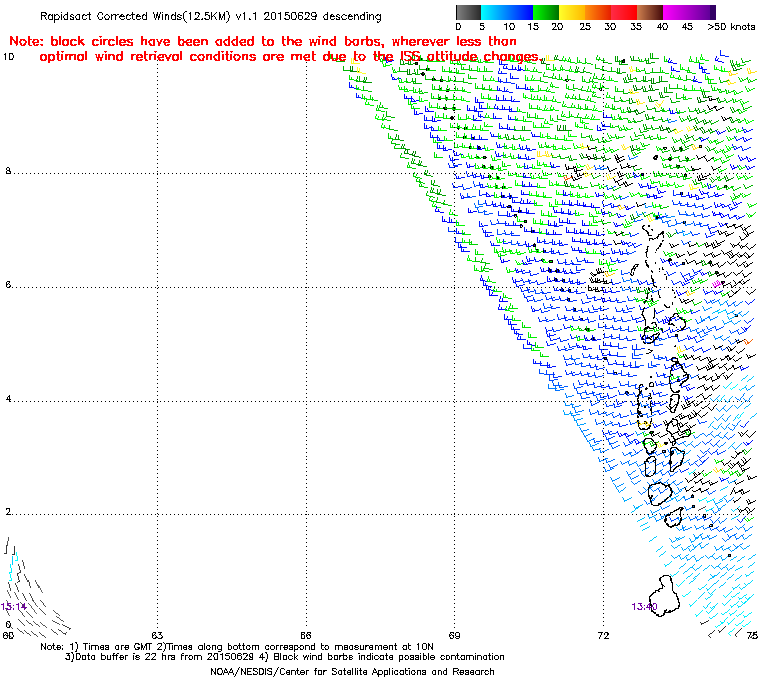Click footnote 'Times are GMT' line

point(237,647)
